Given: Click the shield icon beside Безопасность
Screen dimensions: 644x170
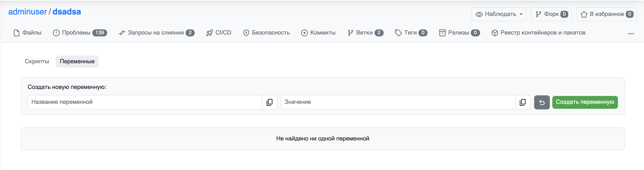Looking at the screenshot, I should (246, 33).
